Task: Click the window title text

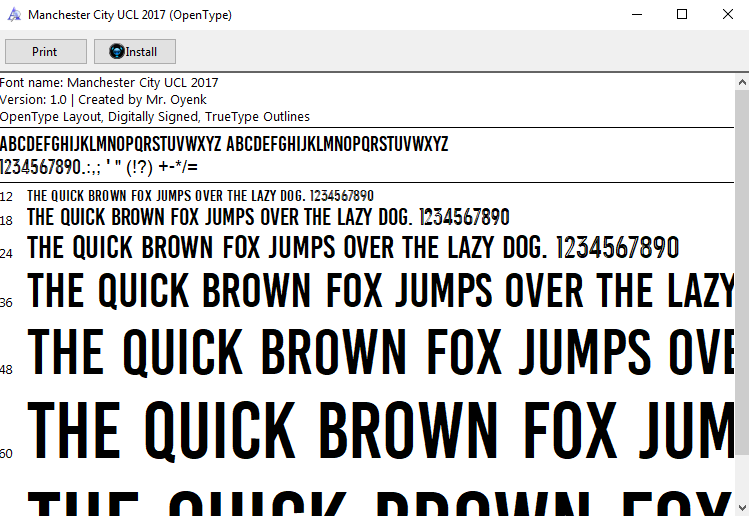Action: click(x=130, y=15)
